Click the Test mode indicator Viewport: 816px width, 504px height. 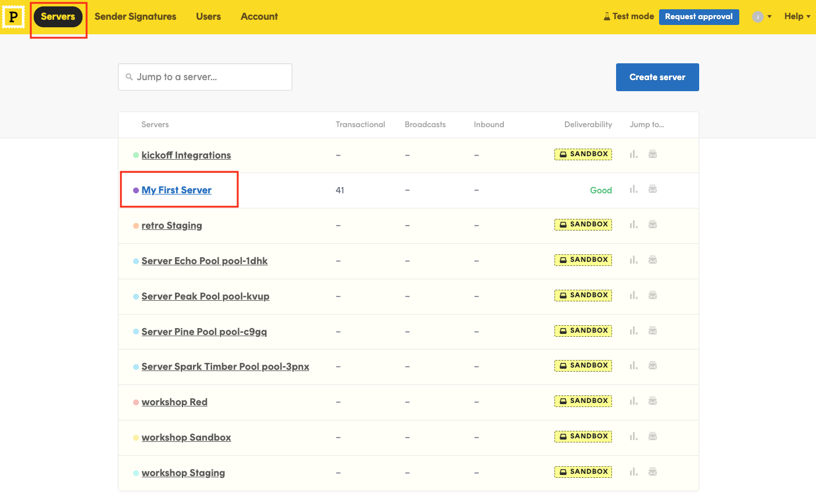point(629,16)
